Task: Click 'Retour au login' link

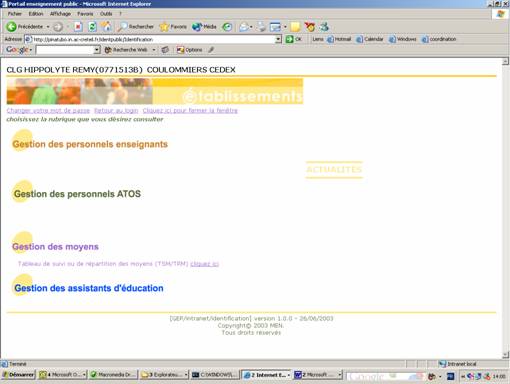Action: click(x=116, y=110)
